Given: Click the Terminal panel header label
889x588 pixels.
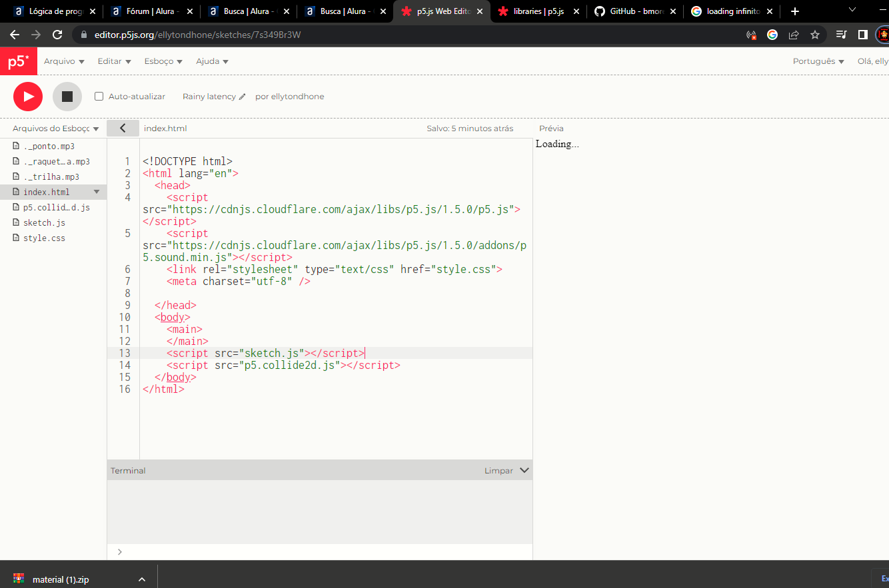Looking at the screenshot, I should pos(128,471).
